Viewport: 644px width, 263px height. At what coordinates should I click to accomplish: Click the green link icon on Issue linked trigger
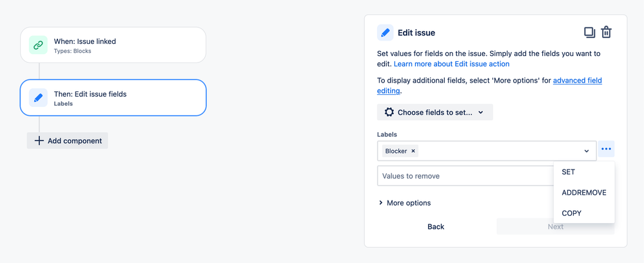tap(38, 45)
